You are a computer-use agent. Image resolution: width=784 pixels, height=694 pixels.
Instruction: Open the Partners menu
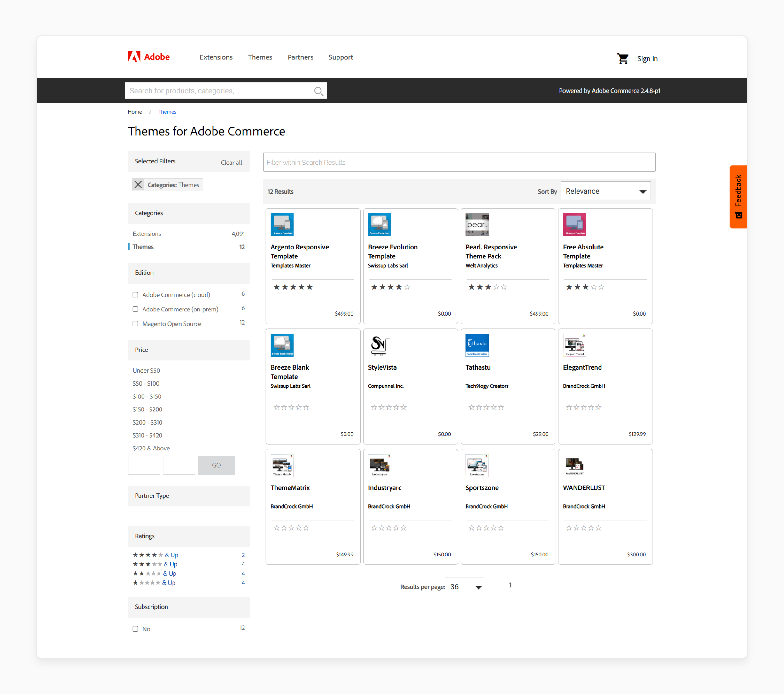point(300,57)
